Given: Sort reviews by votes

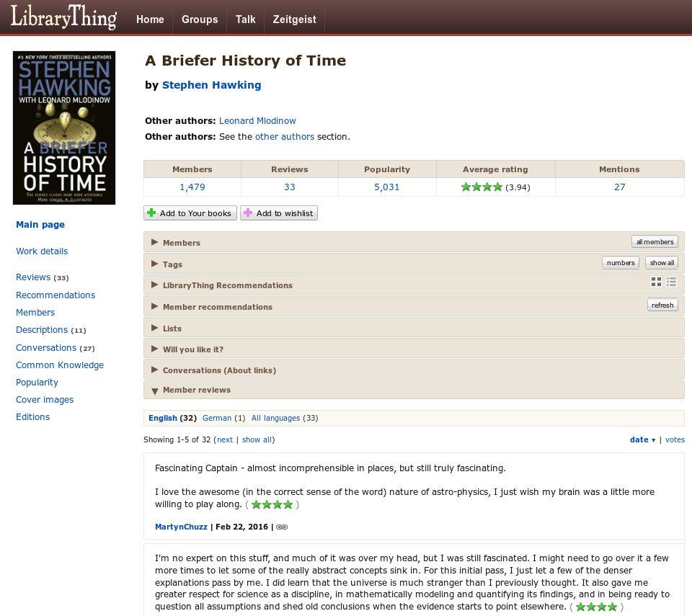Looking at the screenshot, I should 675,439.
